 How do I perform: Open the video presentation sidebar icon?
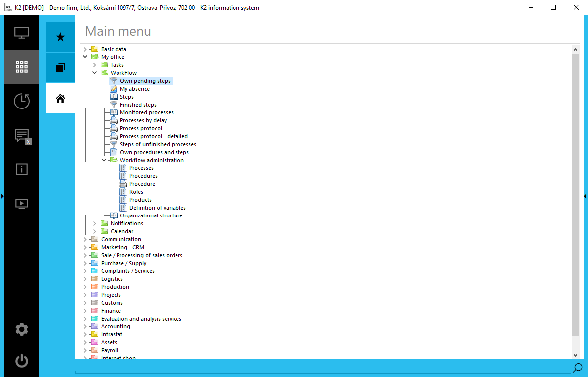click(22, 204)
